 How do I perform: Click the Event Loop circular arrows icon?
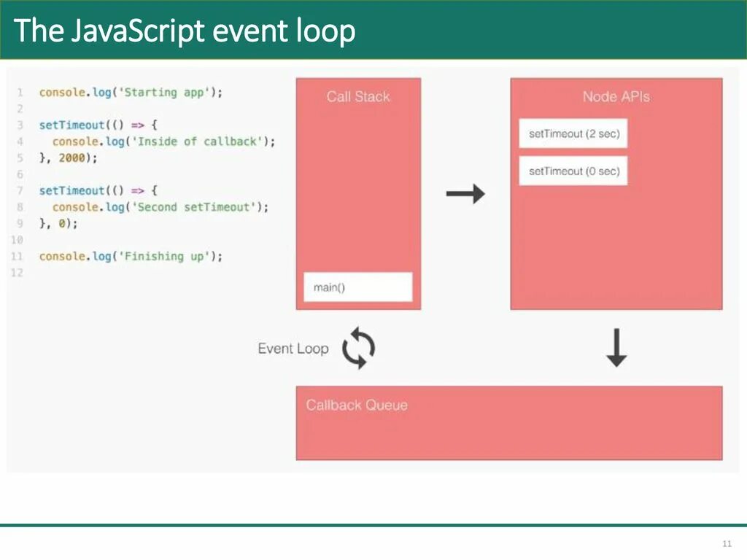359,348
